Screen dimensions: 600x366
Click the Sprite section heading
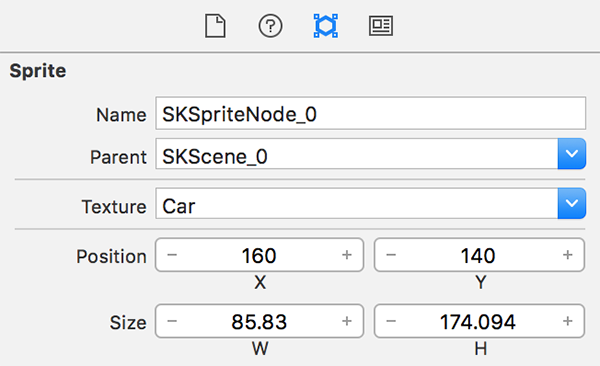[38, 71]
